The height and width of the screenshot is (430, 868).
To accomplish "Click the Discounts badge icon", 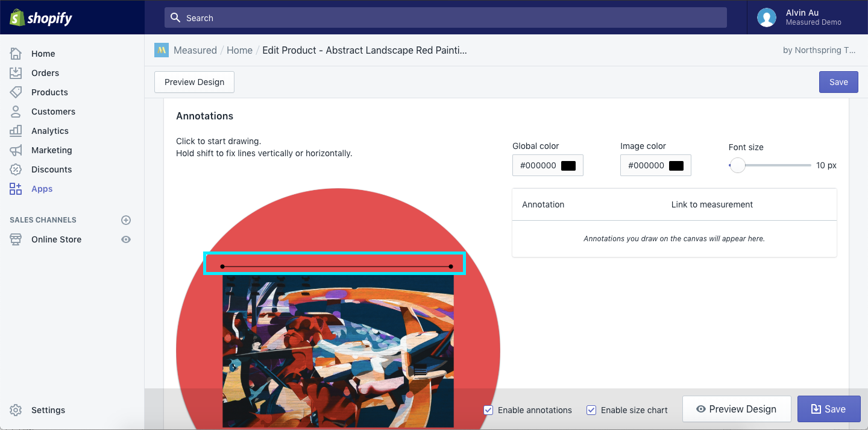I will (16, 169).
